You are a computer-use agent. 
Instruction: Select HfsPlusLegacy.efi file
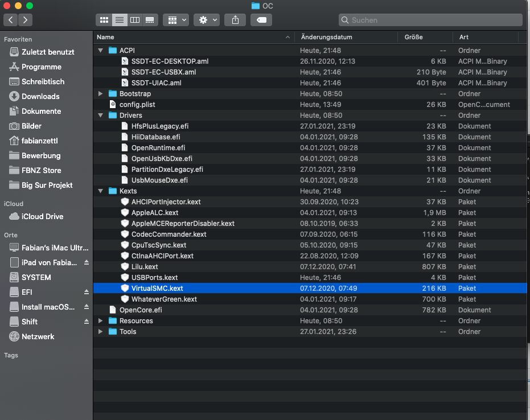[x=310, y=126]
